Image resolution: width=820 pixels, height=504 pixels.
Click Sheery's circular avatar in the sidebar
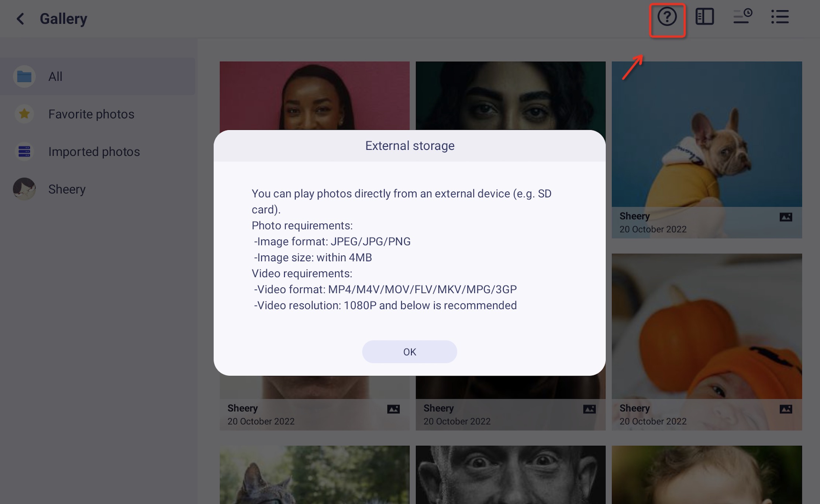pyautogui.click(x=24, y=189)
